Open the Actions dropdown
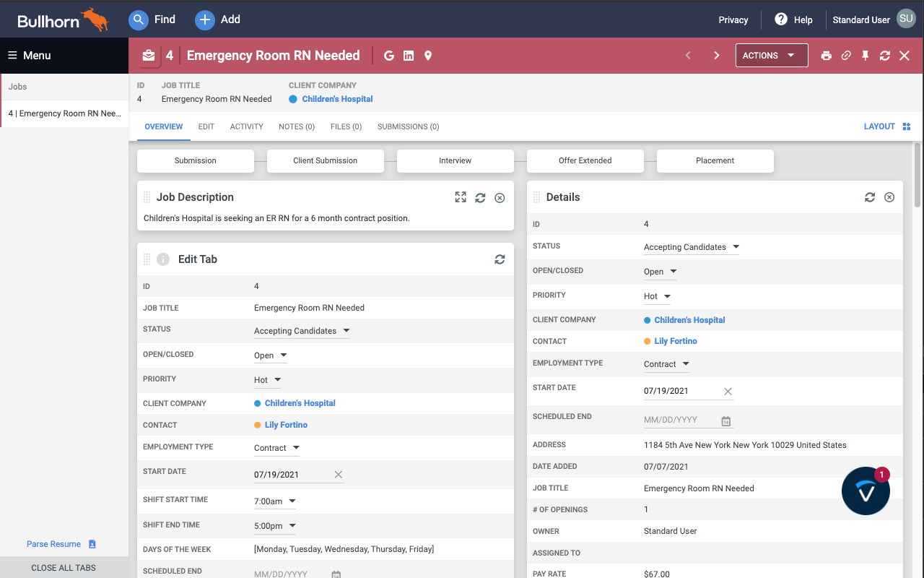 [x=772, y=56]
